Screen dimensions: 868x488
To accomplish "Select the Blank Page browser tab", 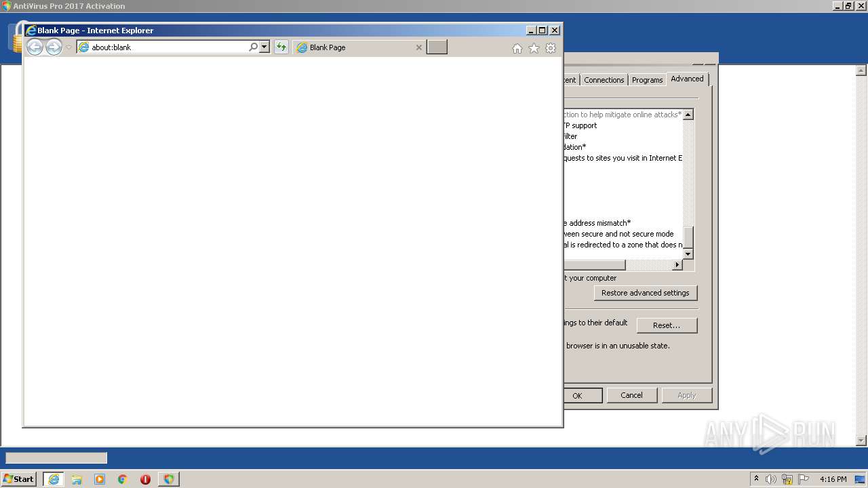I will pyautogui.click(x=359, y=47).
